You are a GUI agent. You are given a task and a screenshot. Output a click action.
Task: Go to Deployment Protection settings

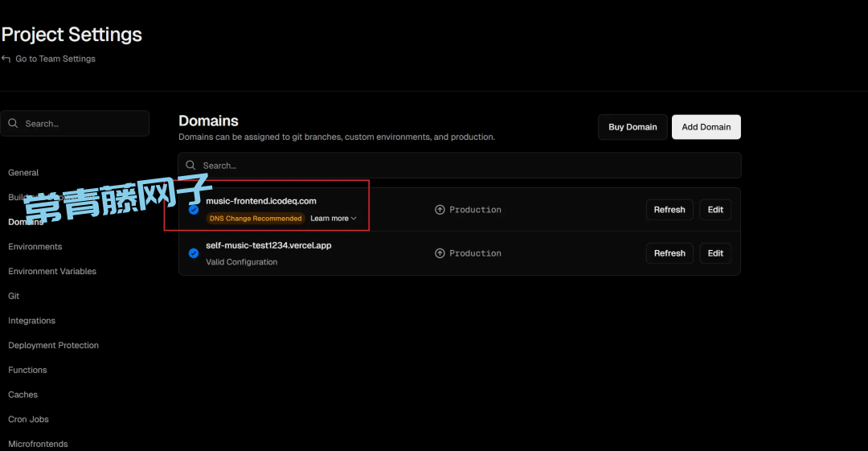tap(53, 346)
